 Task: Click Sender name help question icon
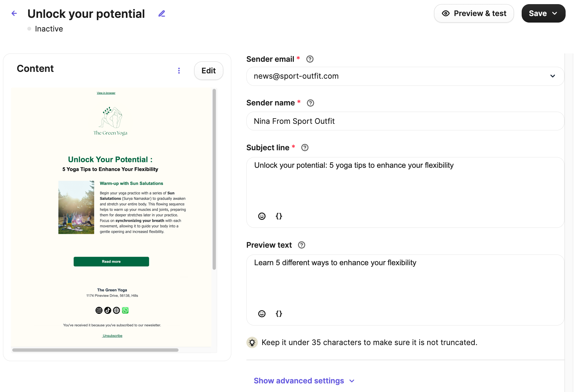click(x=310, y=103)
